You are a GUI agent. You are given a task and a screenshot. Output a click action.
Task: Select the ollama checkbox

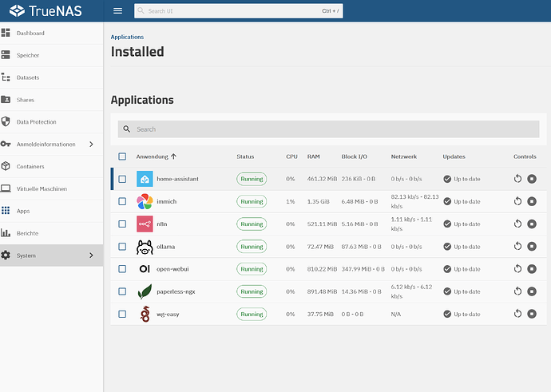pos(122,247)
